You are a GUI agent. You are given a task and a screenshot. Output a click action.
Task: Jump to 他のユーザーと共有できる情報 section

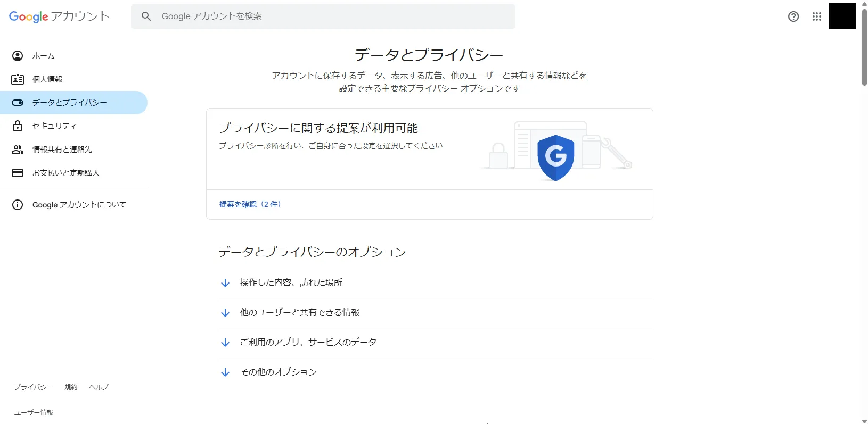click(299, 312)
